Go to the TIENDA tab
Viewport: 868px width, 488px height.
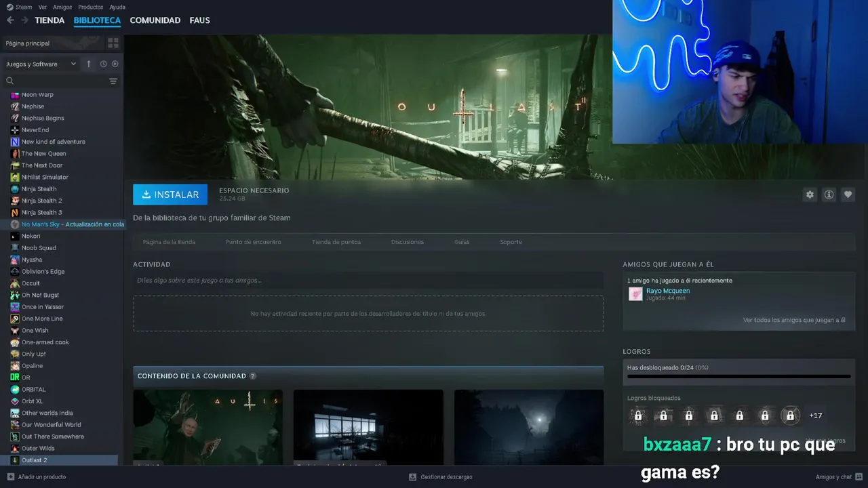[x=50, y=20]
